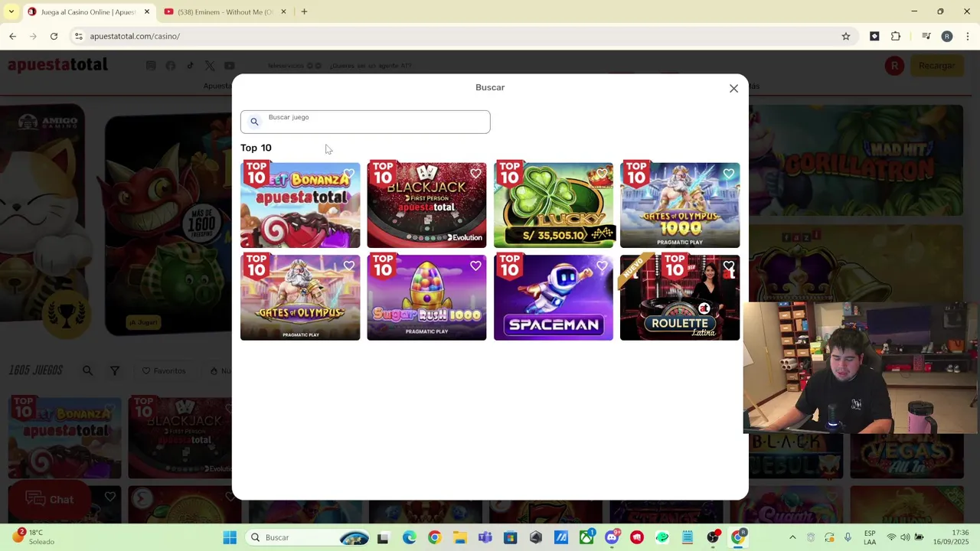Open Microsoft Teams from taskbar

[x=485, y=537]
